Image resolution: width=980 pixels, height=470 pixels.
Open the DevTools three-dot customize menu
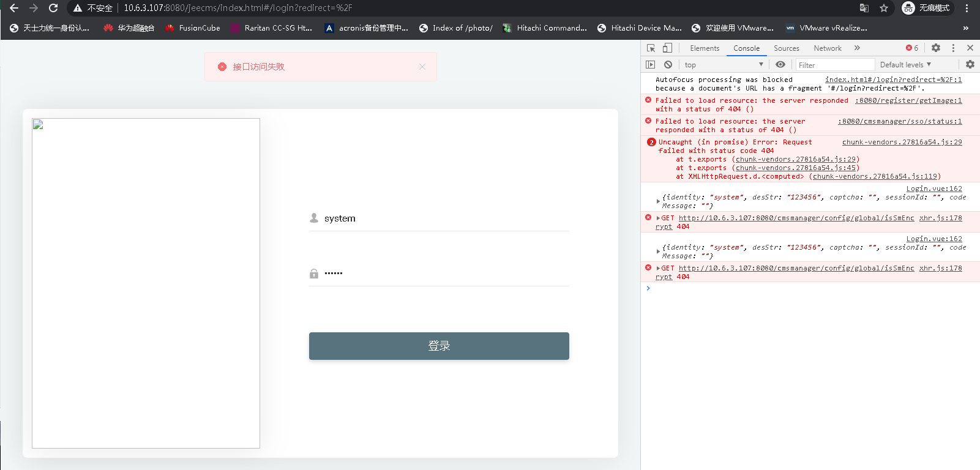pos(953,48)
